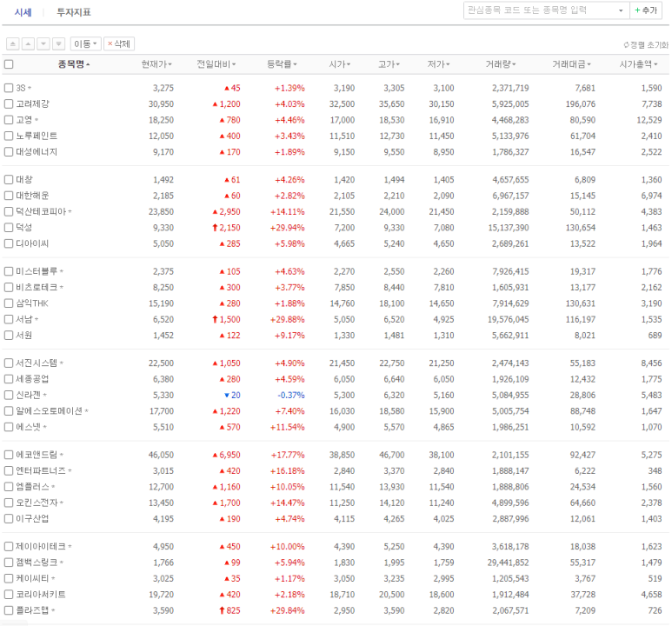The height and width of the screenshot is (626, 672).
Task: Click 젬백스링크 volume 29,441,852
Action: [508, 563]
